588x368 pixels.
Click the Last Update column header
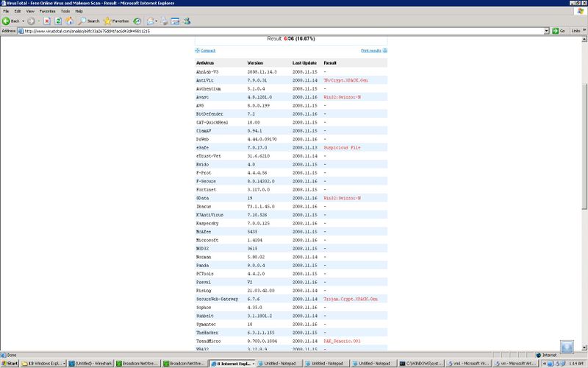[304, 63]
